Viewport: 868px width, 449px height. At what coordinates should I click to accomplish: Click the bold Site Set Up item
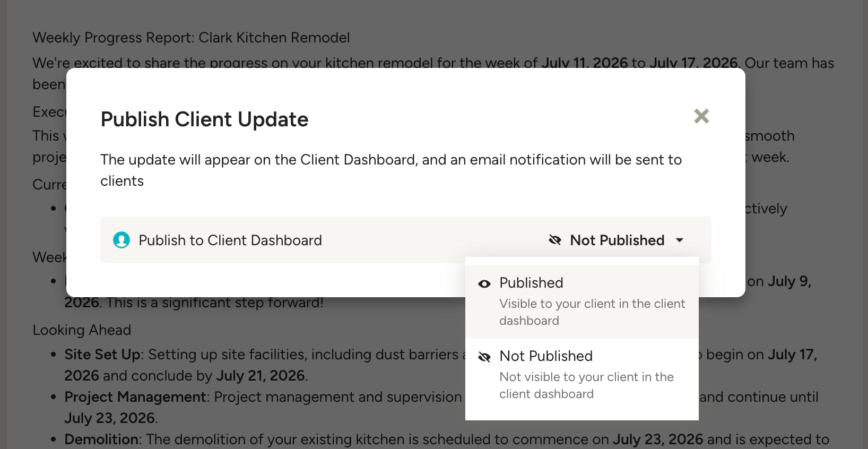pyautogui.click(x=102, y=355)
